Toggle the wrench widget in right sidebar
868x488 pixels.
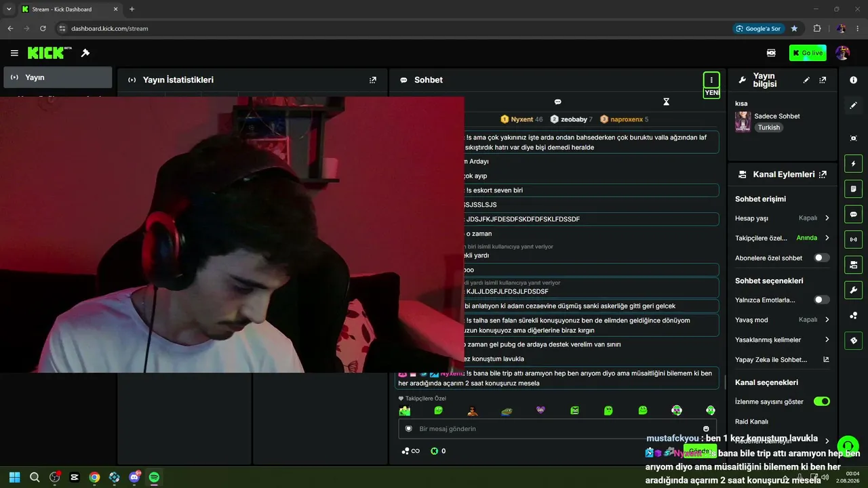pos(853,290)
